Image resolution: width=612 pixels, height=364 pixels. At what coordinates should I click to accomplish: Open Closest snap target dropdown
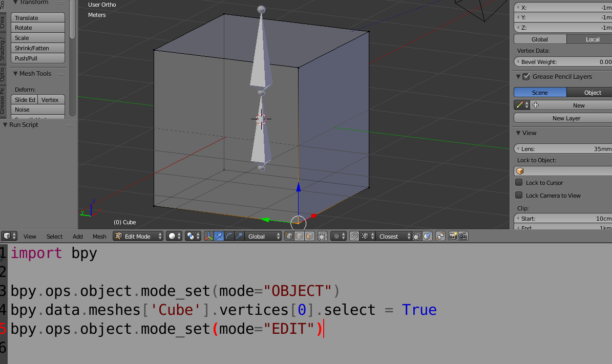pos(394,237)
